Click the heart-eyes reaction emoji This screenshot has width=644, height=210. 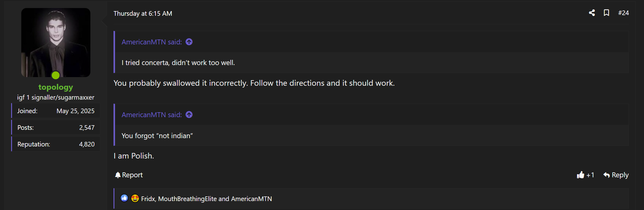click(x=135, y=198)
